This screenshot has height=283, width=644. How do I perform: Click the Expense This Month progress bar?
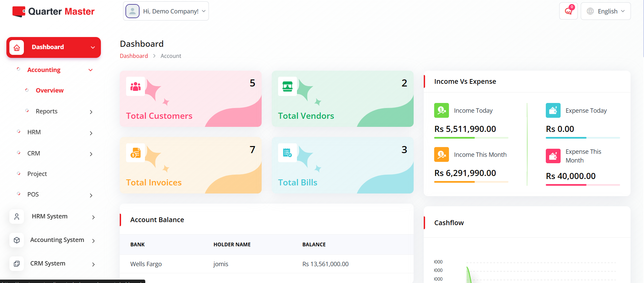click(x=583, y=185)
